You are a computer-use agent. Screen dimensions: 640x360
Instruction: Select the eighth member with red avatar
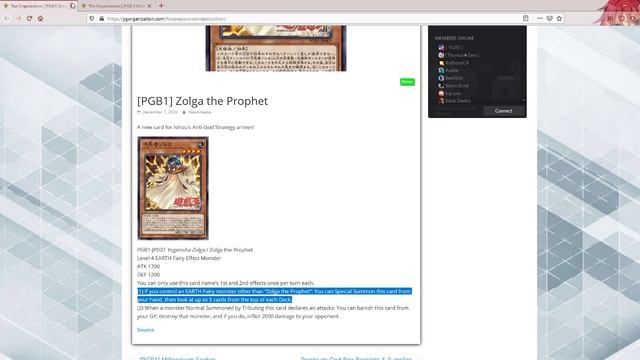click(x=441, y=100)
